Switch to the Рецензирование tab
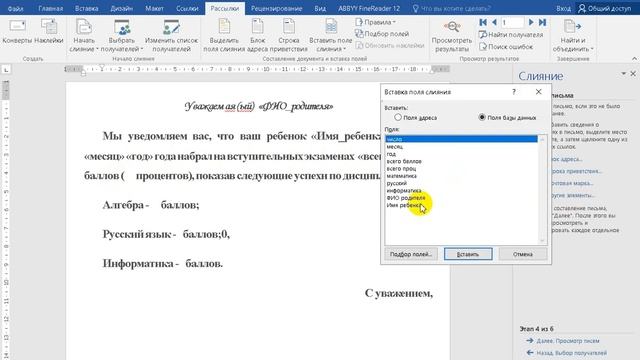640x360 pixels. (276, 8)
